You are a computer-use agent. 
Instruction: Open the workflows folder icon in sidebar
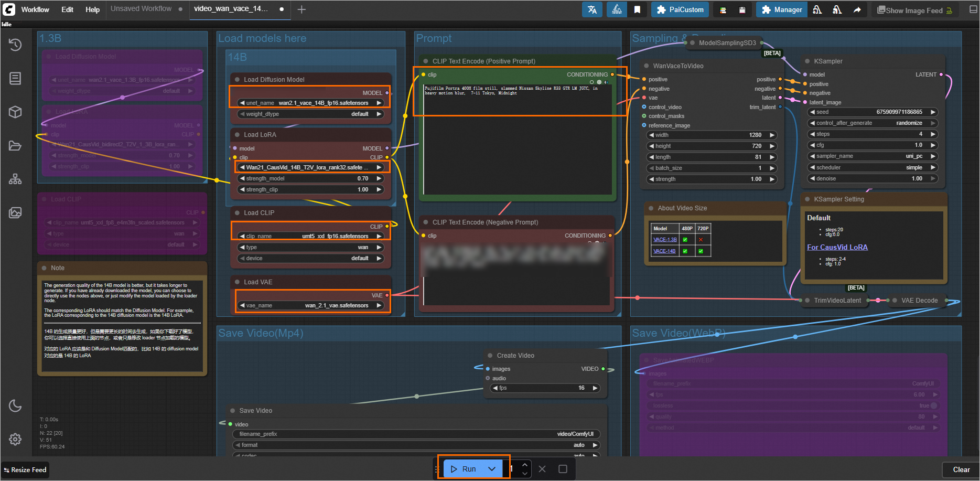[x=15, y=146]
